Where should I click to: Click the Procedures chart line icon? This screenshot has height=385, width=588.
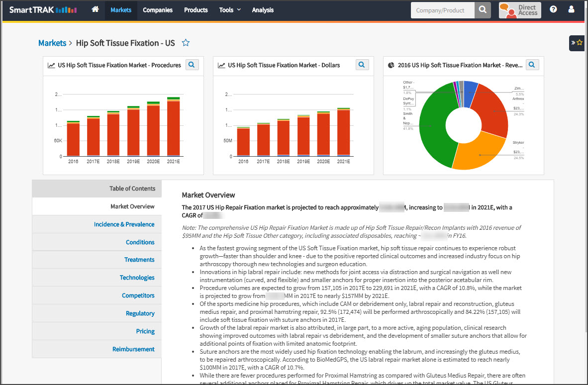51,65
